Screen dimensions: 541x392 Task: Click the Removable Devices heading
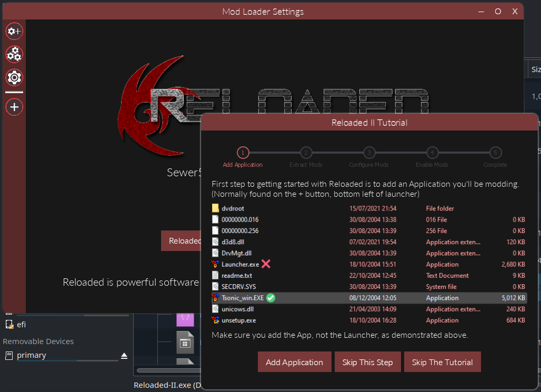click(x=38, y=341)
